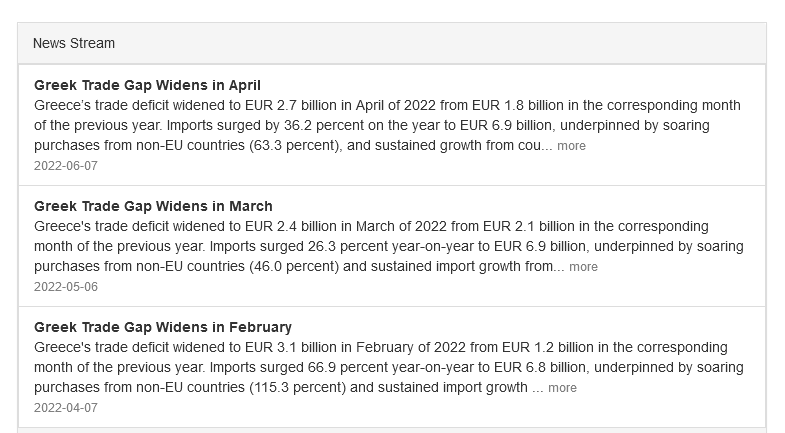785x433 pixels.
Task: Expand the February article with 'more'
Action: 562,388
